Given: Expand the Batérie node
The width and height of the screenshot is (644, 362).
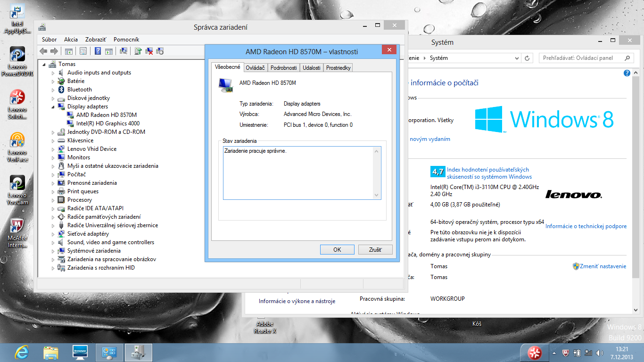Looking at the screenshot, I should coord(53,81).
